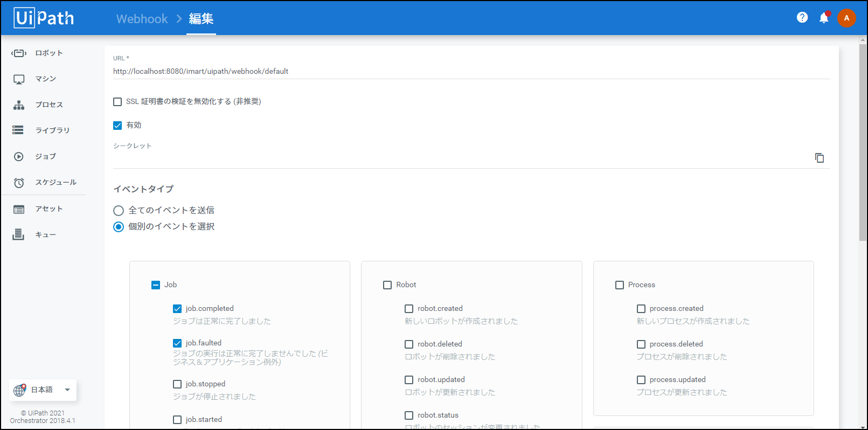
Task: Click the help question mark icon
Action: (x=802, y=18)
